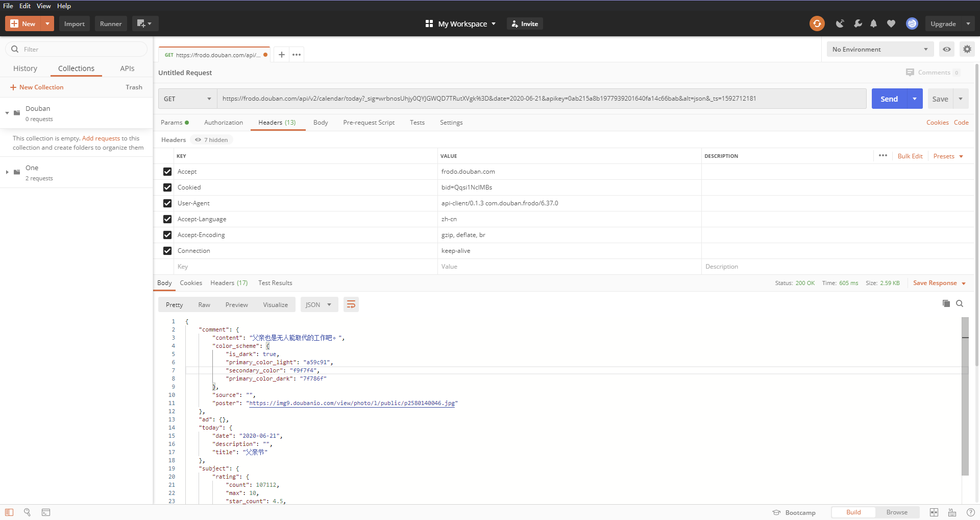Image resolution: width=980 pixels, height=520 pixels.
Task: Open headers table options ellipsis
Action: coord(883,155)
